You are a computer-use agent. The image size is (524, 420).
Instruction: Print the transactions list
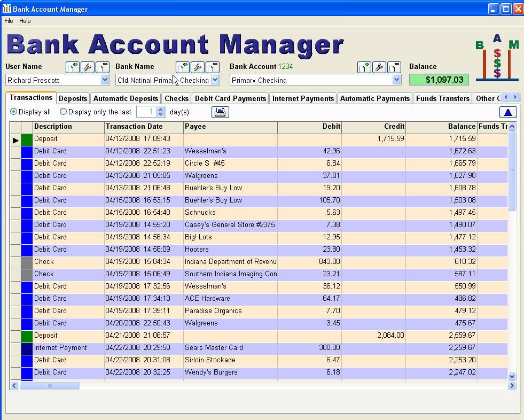tap(220, 112)
